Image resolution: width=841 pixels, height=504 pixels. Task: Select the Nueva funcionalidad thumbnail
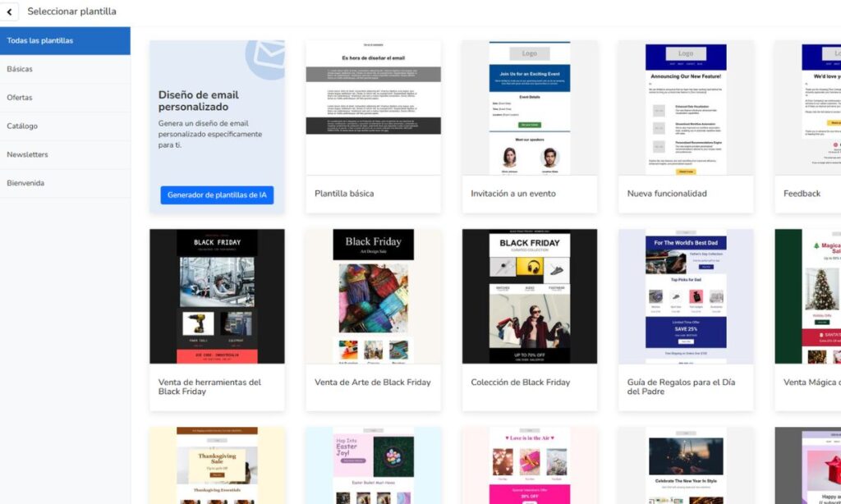[686, 108]
